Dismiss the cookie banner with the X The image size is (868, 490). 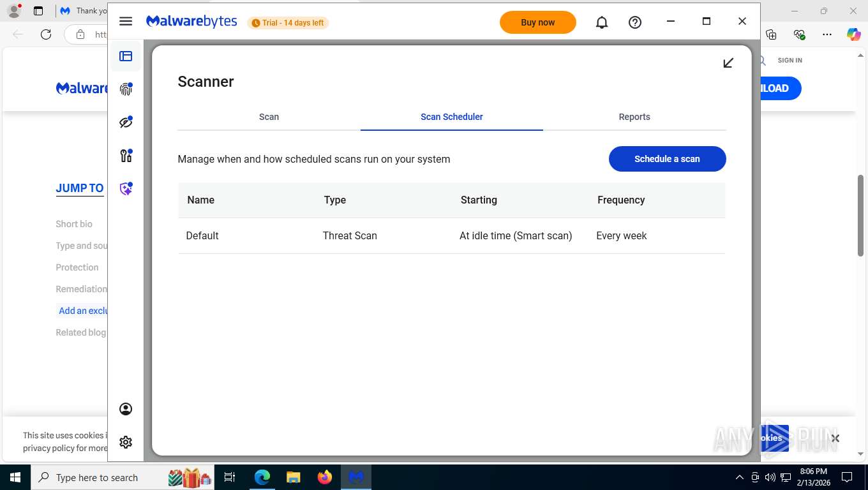pos(835,438)
